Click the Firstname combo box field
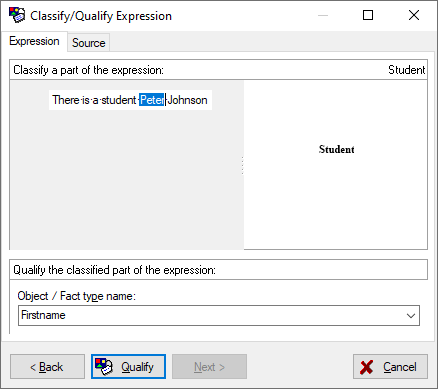Screen dimensions: 440x391 pyautogui.click(x=219, y=315)
